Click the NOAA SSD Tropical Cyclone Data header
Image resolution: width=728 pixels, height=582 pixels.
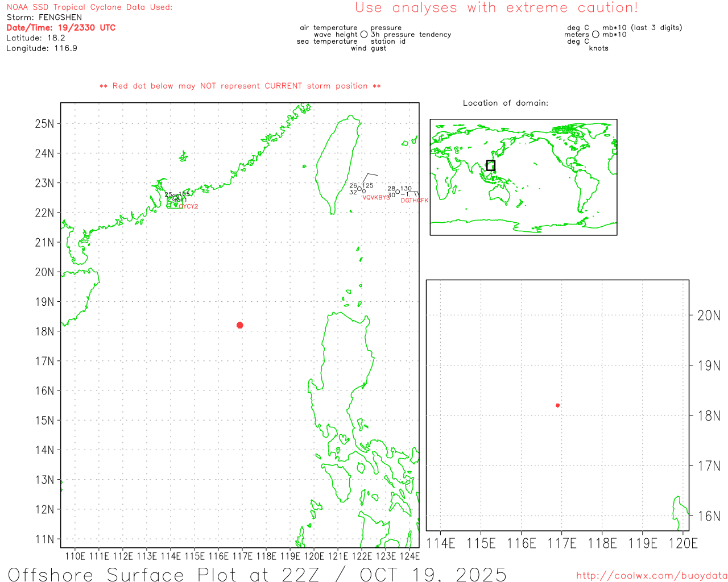tap(89, 7)
